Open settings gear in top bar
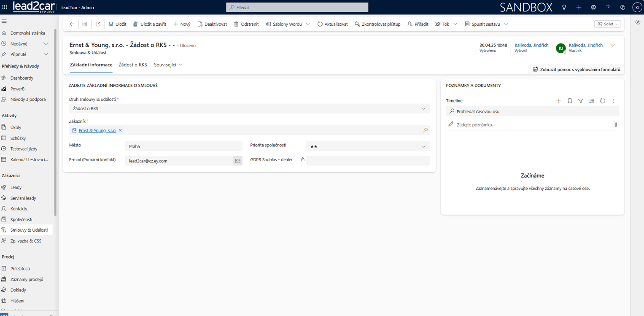The image size is (644, 316). pos(593,7)
